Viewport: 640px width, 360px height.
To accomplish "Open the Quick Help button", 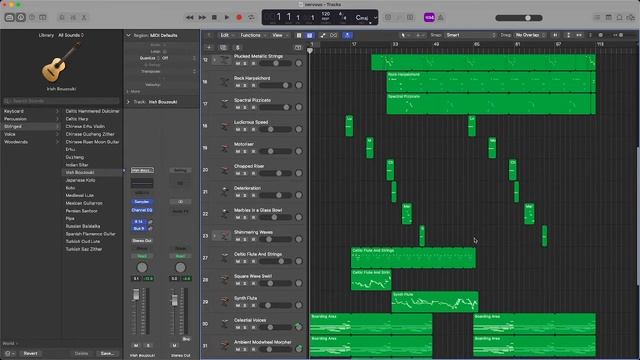I will coord(32,18).
